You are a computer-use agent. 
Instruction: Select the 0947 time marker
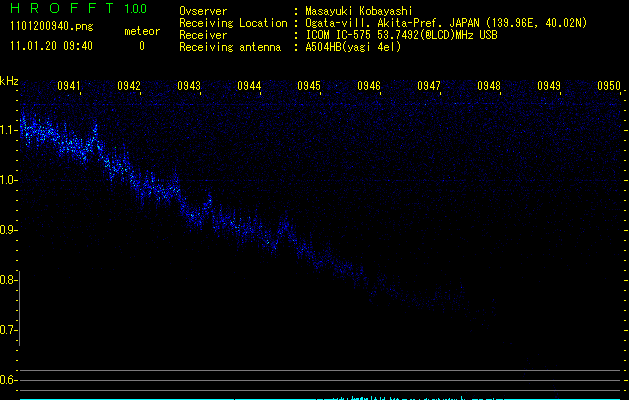429,87
